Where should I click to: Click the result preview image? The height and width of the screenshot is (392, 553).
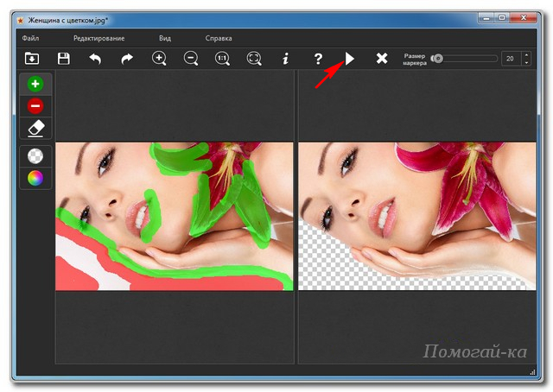[x=417, y=217]
